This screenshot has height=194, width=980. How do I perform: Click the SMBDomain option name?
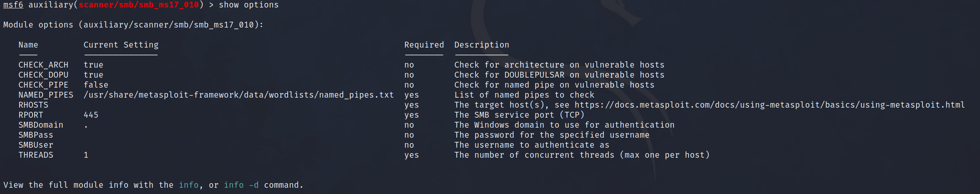click(41, 125)
